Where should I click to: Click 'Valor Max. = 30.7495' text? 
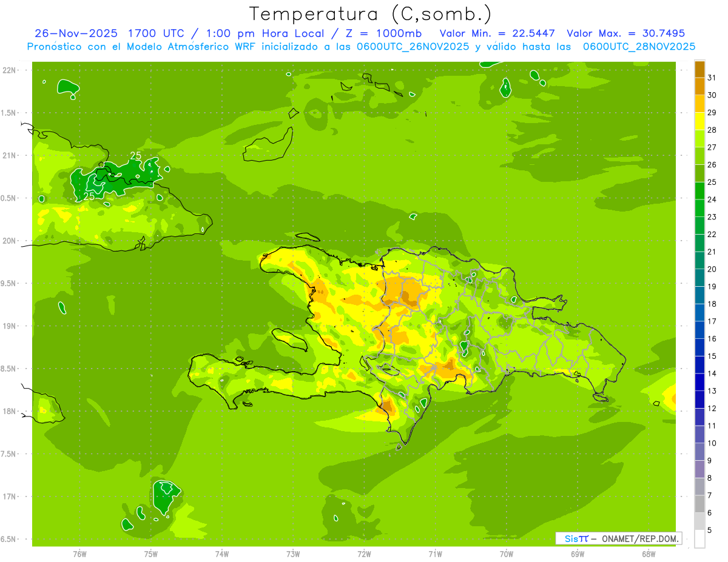click(x=625, y=33)
